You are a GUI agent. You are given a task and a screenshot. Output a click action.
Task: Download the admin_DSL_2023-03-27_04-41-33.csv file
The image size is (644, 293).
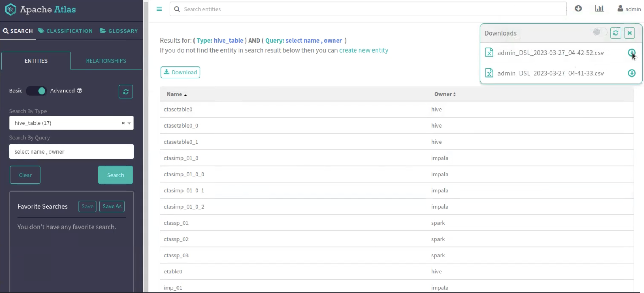(632, 73)
